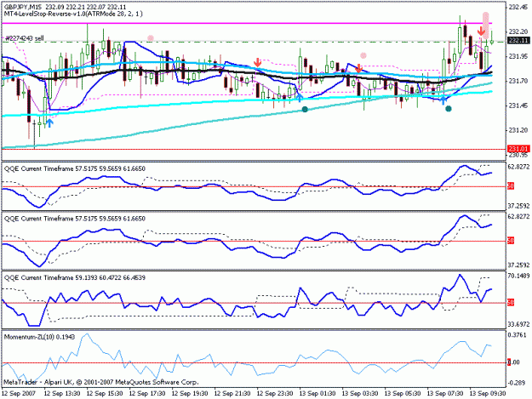
Task: Click the blue up arrow near 12 Sep 13:30
Action: tap(49, 123)
